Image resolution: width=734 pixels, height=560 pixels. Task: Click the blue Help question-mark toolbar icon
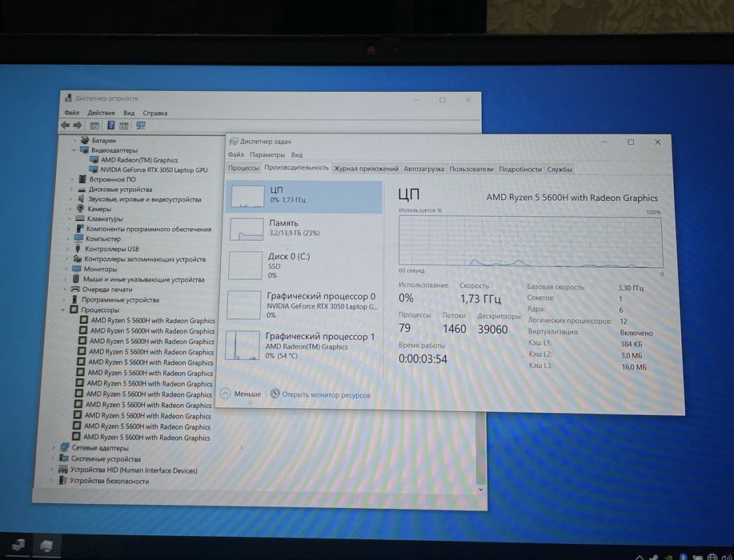(111, 126)
